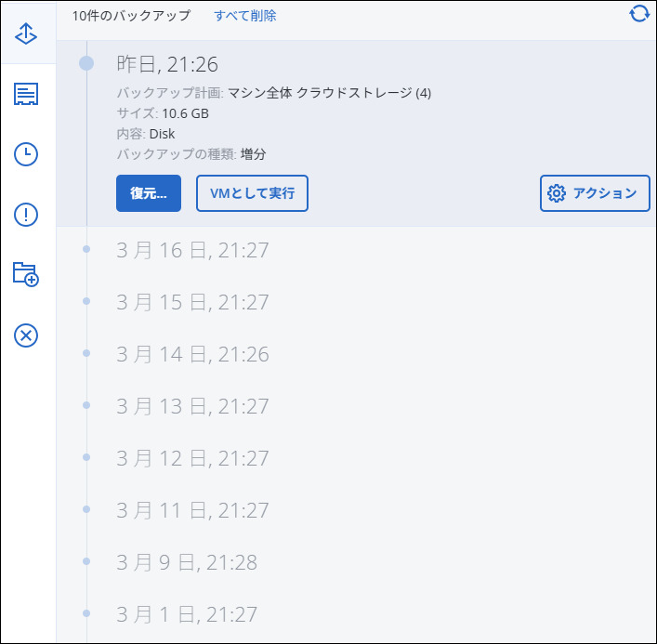Open the details panel icon in sidebar
Screen dimensions: 657x644
26,94
